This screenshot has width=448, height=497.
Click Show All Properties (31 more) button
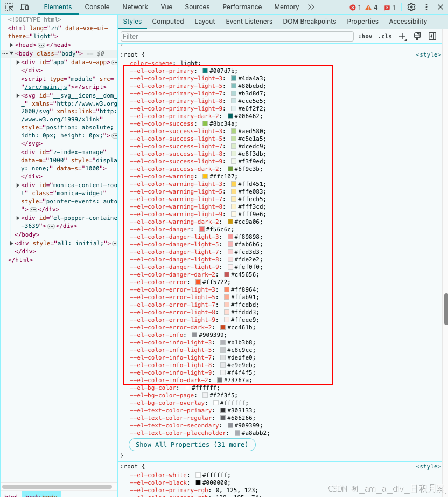(192, 445)
